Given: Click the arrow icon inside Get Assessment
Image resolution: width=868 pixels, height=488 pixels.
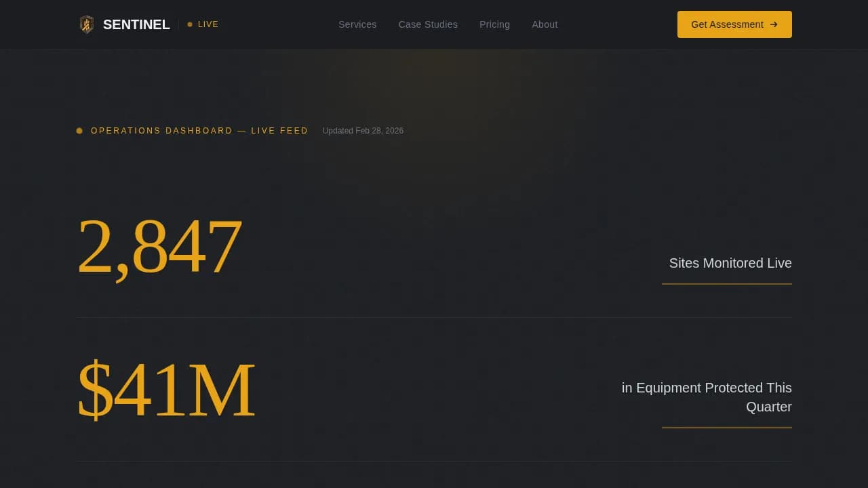Looking at the screenshot, I should pyautogui.click(x=774, y=24).
